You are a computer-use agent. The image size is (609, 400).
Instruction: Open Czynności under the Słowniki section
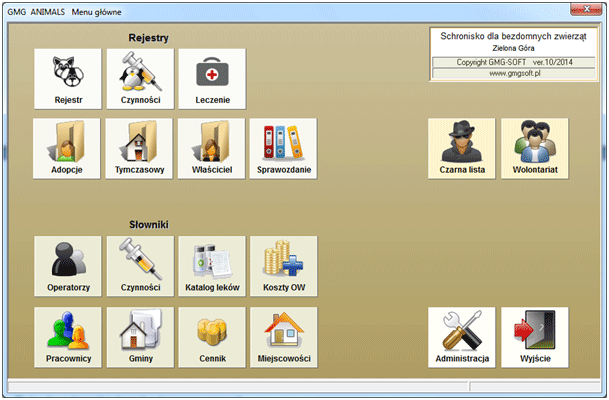tap(140, 266)
